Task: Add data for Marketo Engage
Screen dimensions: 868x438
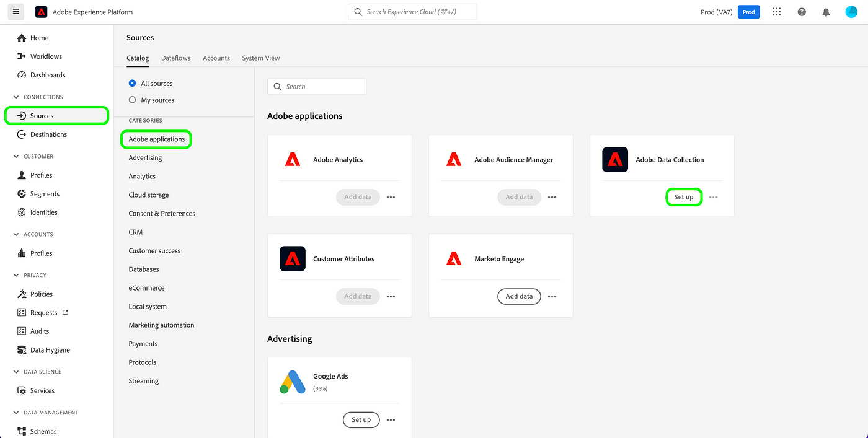Action: click(519, 296)
